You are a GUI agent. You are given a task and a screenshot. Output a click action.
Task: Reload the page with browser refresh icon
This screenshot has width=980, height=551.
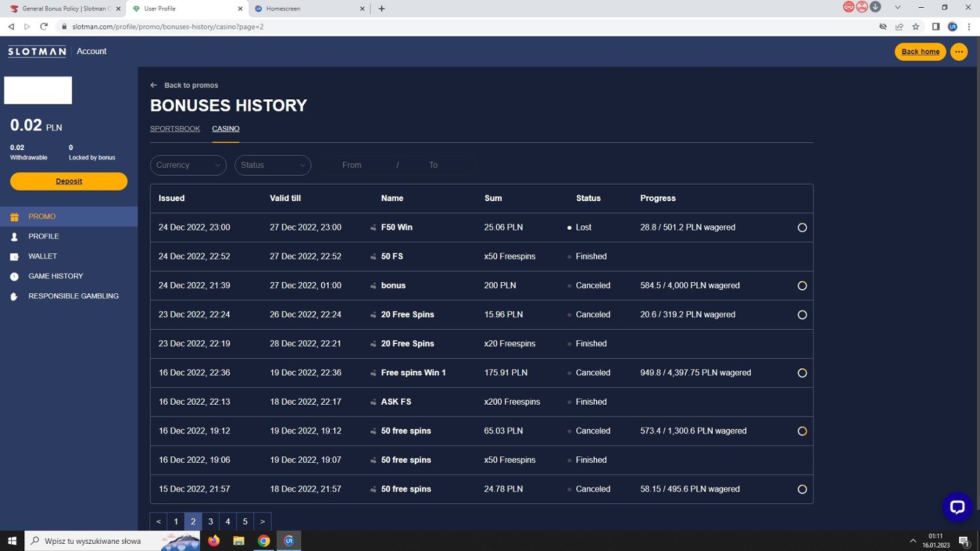coord(44,27)
